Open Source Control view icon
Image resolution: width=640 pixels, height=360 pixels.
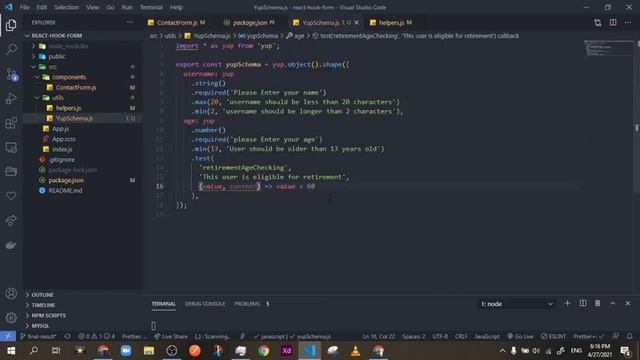pos(11,74)
